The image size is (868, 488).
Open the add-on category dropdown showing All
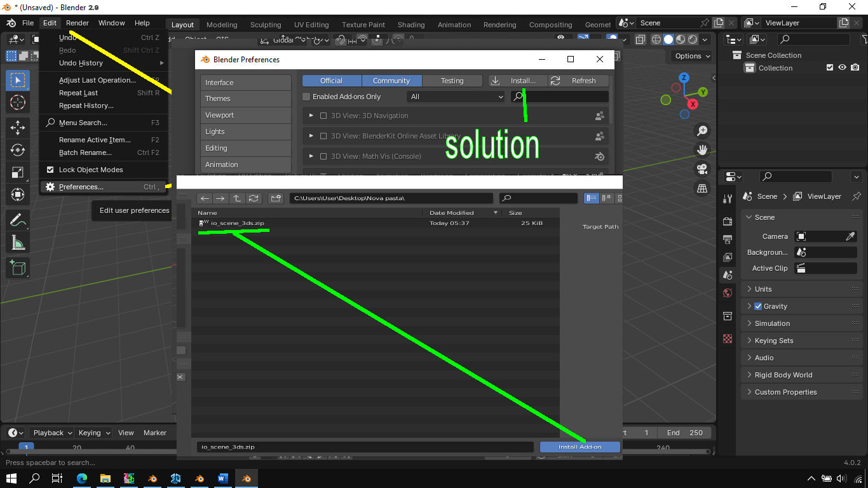pos(455,97)
